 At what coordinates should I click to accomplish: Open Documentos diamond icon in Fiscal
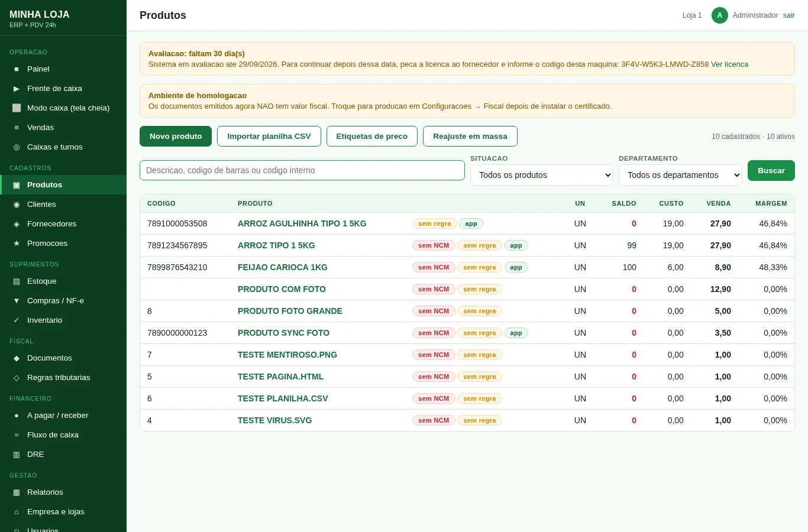click(x=17, y=358)
